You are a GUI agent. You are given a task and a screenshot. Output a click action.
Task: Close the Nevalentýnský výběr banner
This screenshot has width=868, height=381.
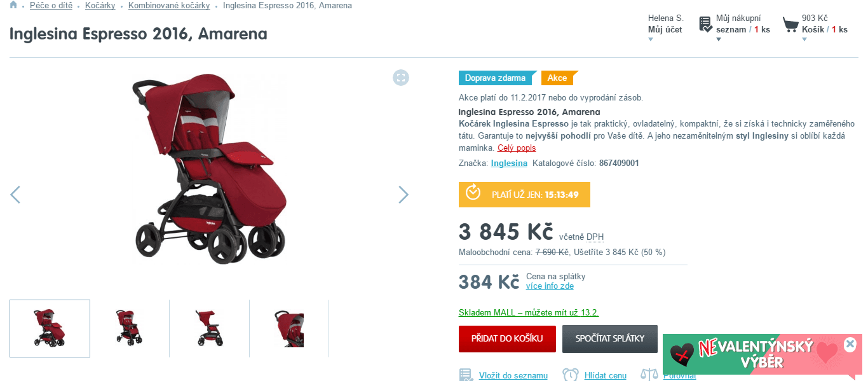(x=850, y=344)
